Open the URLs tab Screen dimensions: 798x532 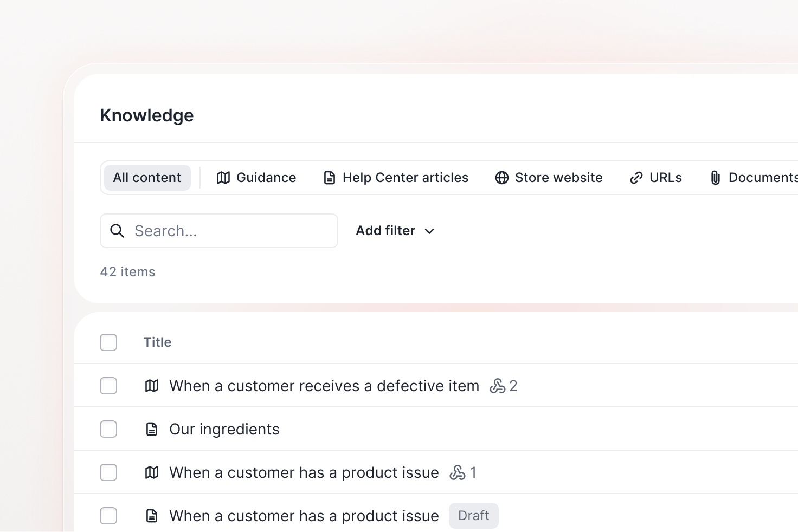click(656, 178)
